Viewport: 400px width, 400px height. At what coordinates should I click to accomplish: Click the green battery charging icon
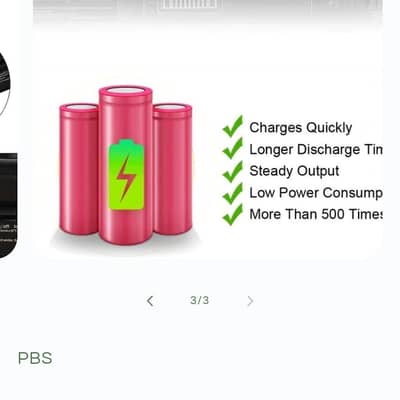(127, 175)
